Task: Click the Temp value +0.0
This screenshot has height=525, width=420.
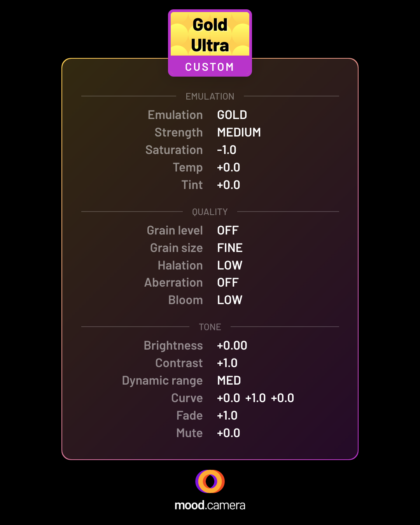Action: point(229,168)
